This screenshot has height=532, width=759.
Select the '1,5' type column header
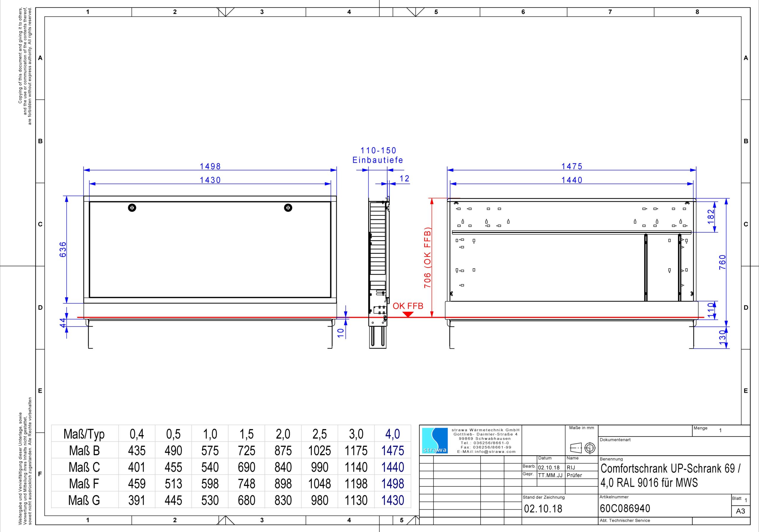tap(247, 434)
